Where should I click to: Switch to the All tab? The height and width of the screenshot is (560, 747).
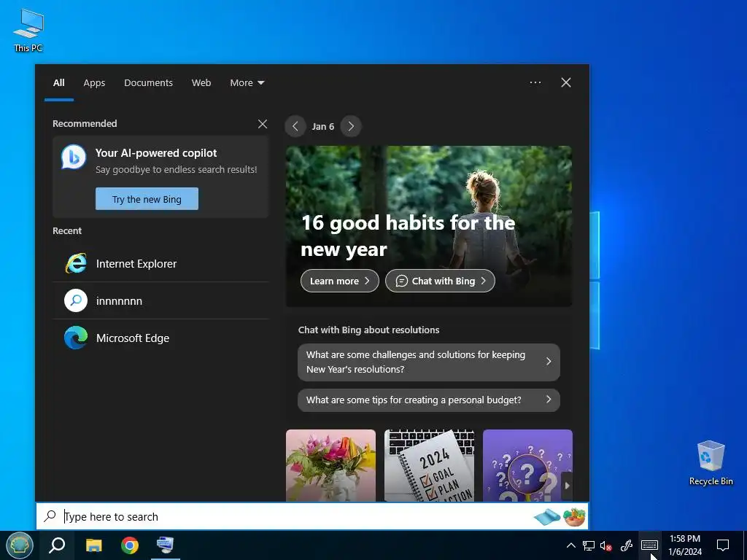pyautogui.click(x=59, y=83)
